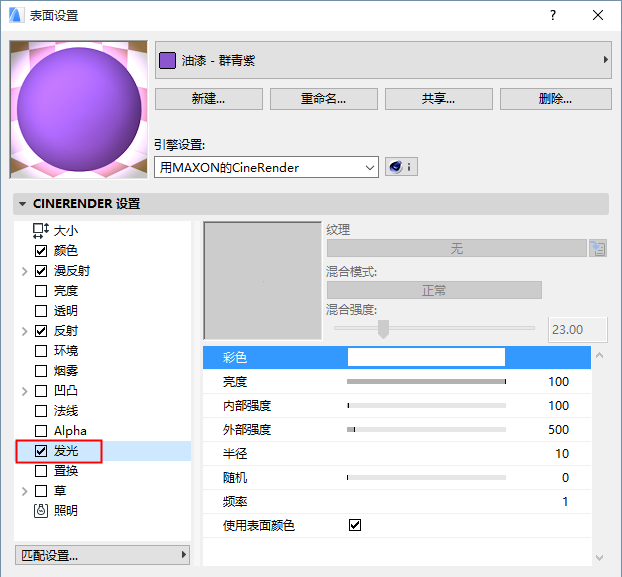Click the 删除... button

pyautogui.click(x=556, y=99)
